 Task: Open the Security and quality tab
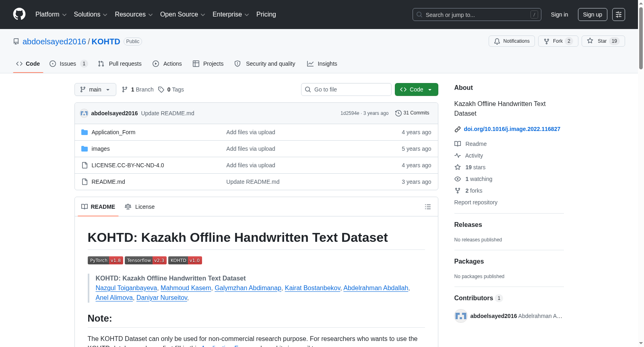pos(265,64)
